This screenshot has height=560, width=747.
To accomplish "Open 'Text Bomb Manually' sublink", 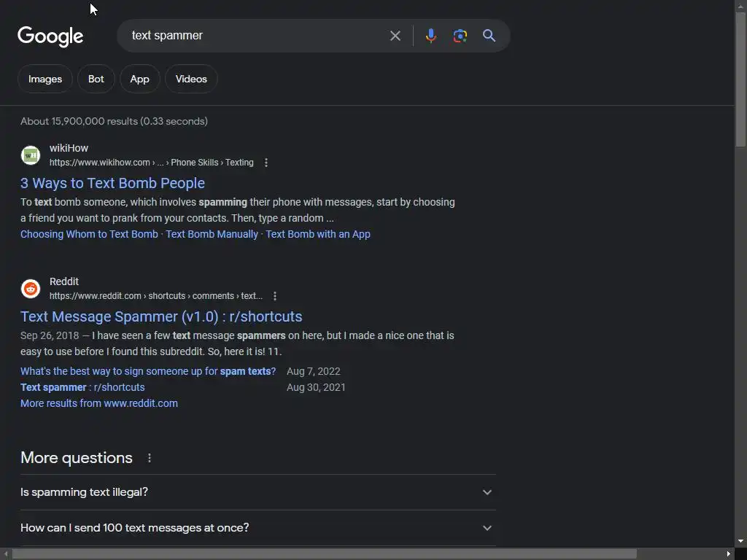I will pos(212,234).
